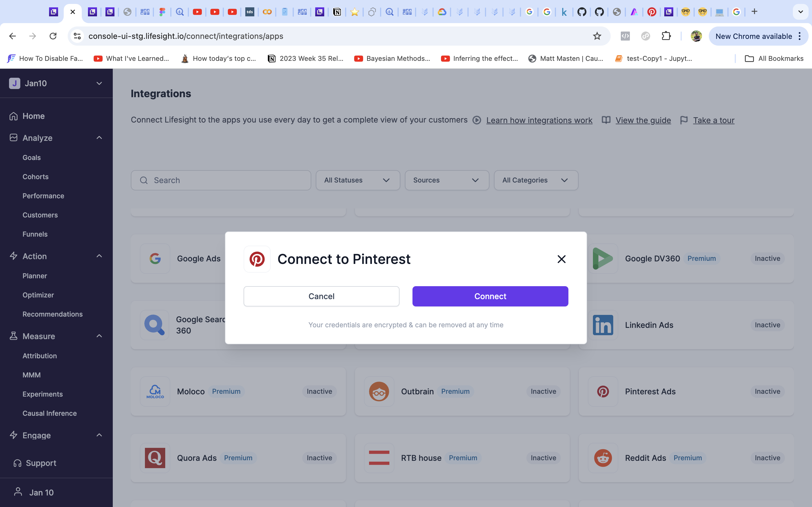Click the LinkedIn Ads logo icon
Image resolution: width=812 pixels, height=507 pixels.
(603, 325)
